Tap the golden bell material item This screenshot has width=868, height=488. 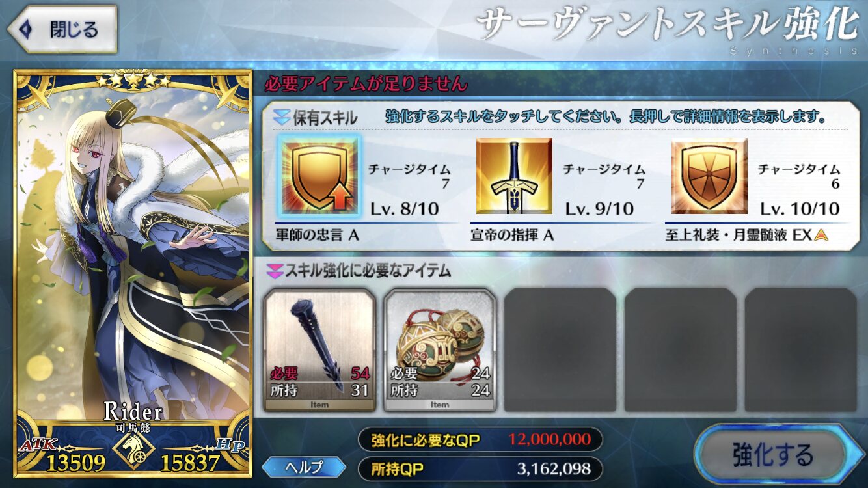(440, 350)
